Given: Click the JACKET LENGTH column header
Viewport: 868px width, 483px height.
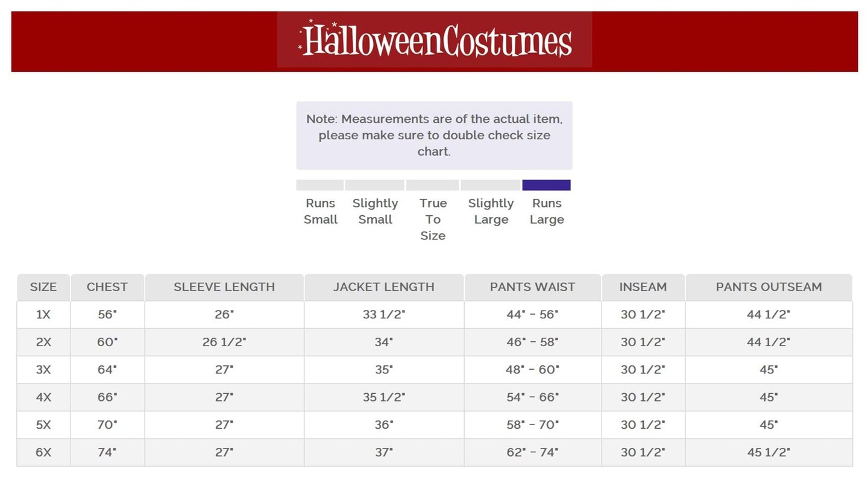Looking at the screenshot, I should (x=384, y=287).
